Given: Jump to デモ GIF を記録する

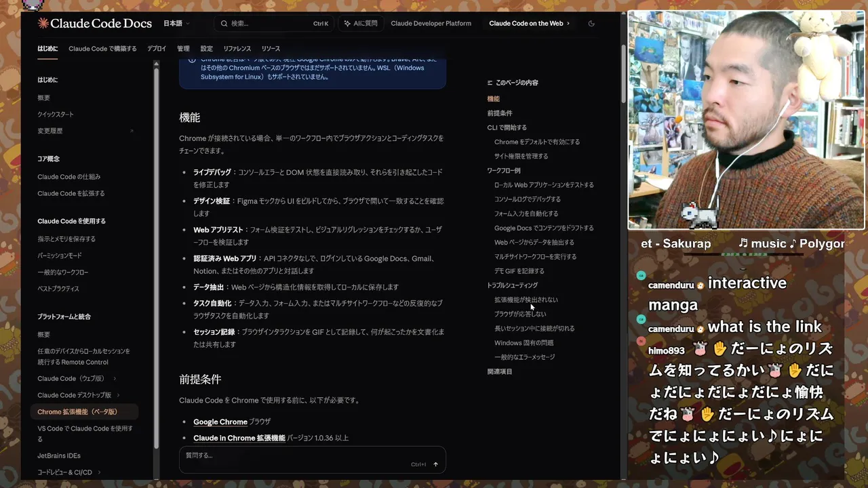Looking at the screenshot, I should point(519,271).
